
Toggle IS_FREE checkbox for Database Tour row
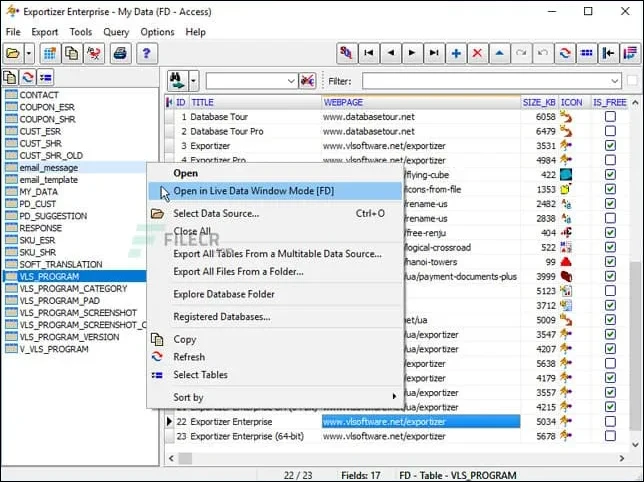point(610,117)
